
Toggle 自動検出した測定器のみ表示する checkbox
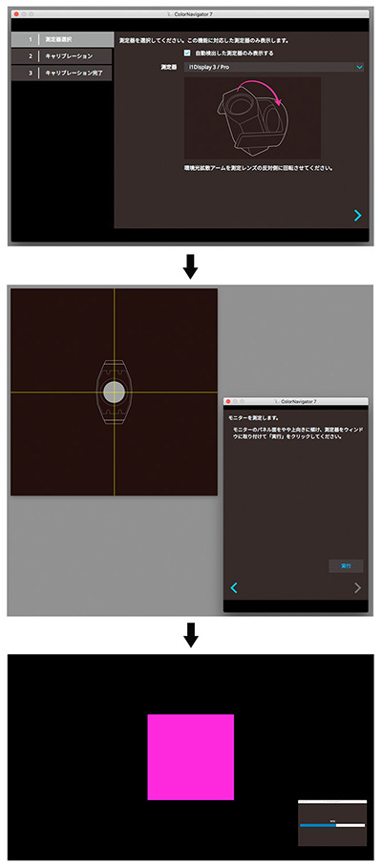[x=188, y=53]
